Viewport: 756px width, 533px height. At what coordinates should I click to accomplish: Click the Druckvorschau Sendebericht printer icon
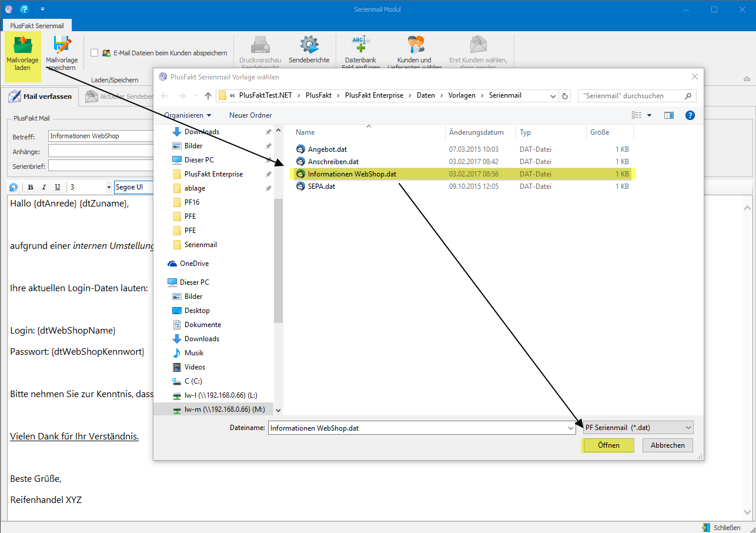tap(260, 45)
